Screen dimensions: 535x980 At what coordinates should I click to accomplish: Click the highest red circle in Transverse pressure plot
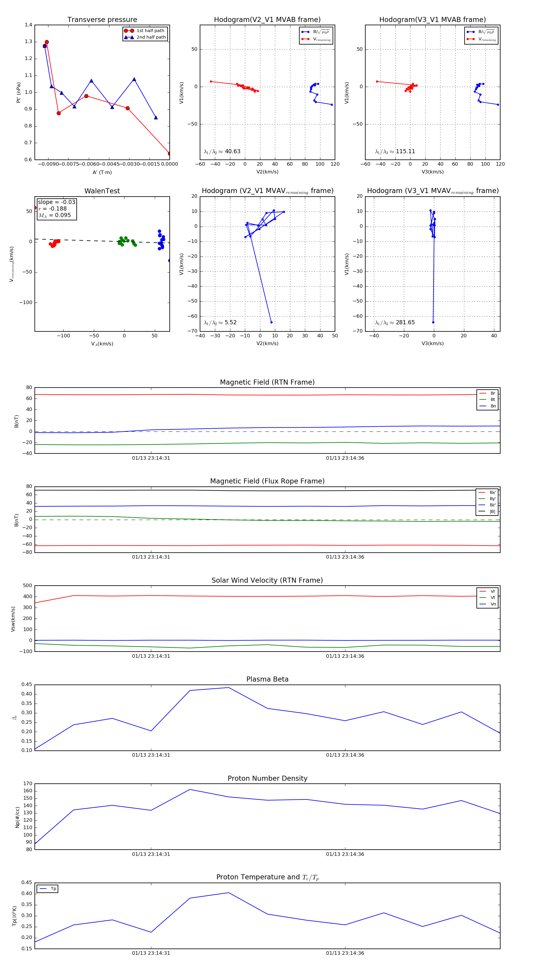(47, 42)
